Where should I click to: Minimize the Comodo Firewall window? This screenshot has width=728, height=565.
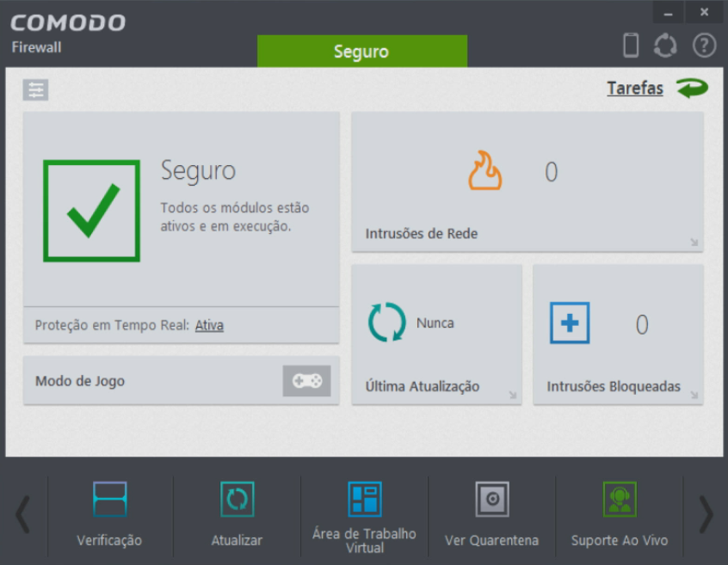(668, 13)
